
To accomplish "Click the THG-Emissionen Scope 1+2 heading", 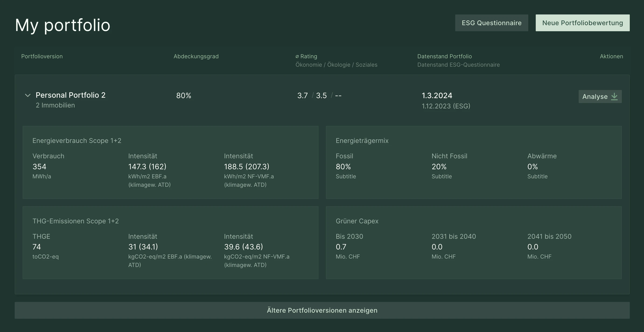I will 76,221.
